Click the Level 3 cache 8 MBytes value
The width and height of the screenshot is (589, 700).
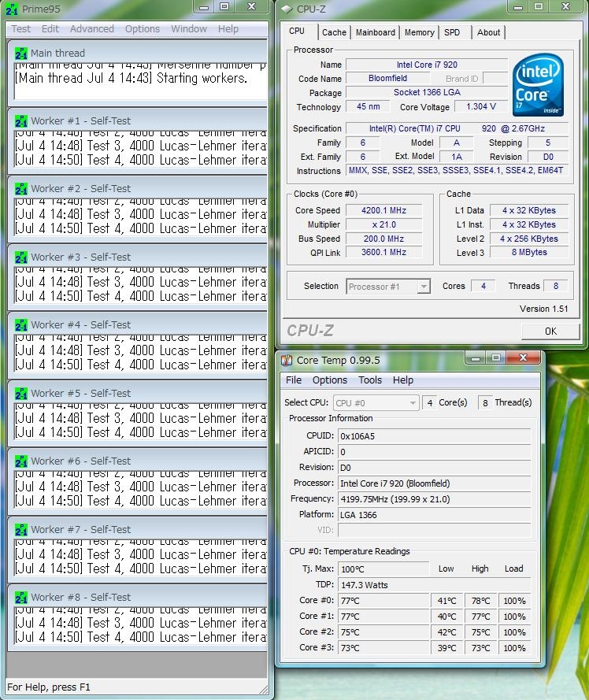(x=529, y=252)
